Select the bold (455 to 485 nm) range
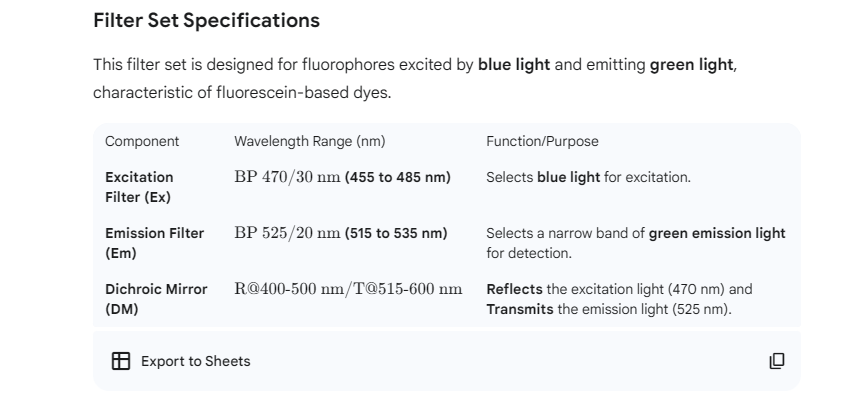 [x=398, y=178]
